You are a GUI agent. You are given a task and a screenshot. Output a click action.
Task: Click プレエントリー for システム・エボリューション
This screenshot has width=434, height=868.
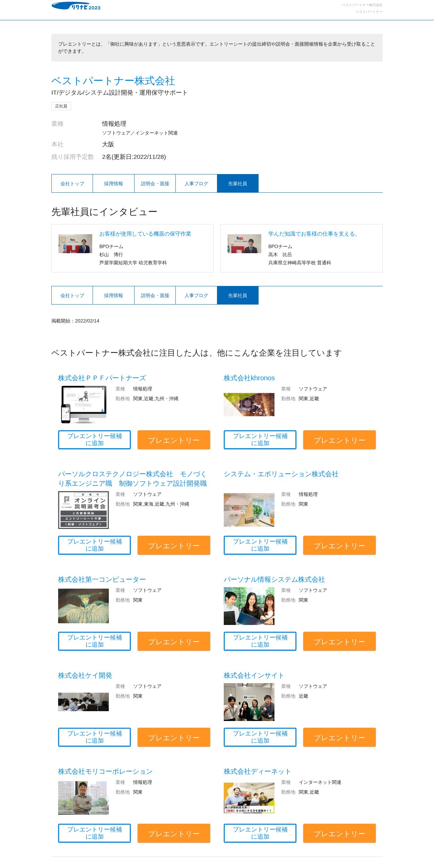(x=339, y=545)
